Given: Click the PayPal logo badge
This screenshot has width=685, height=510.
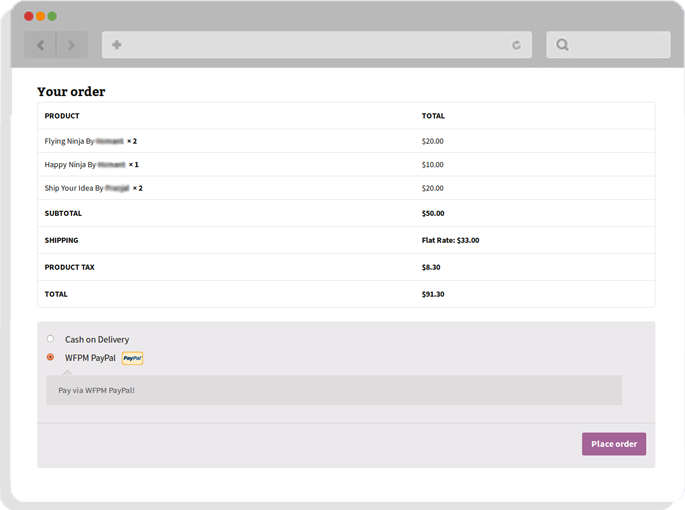Looking at the screenshot, I should 132,358.
